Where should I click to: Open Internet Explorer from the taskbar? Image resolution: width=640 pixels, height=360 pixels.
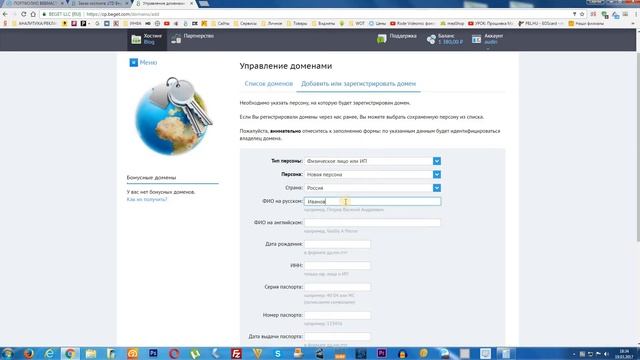[49, 353]
